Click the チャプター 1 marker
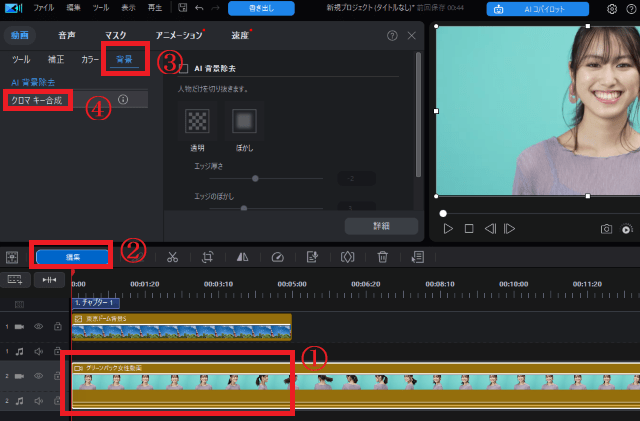This screenshot has height=421, width=640. click(x=96, y=303)
